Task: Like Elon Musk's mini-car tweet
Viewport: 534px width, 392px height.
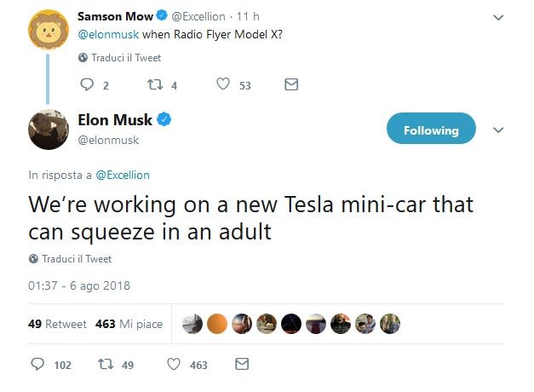Action: point(174,365)
